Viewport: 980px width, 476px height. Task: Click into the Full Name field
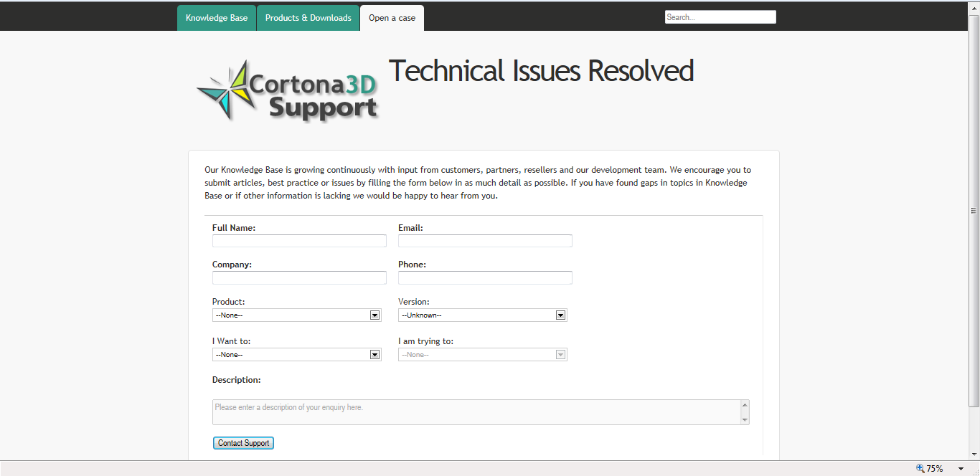[x=299, y=241]
